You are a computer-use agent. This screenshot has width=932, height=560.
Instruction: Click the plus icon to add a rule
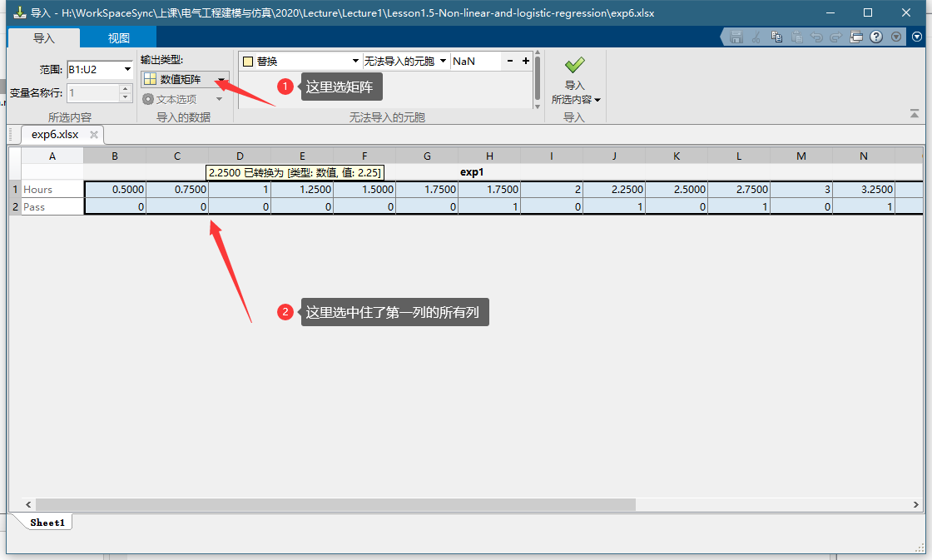pyautogui.click(x=526, y=61)
